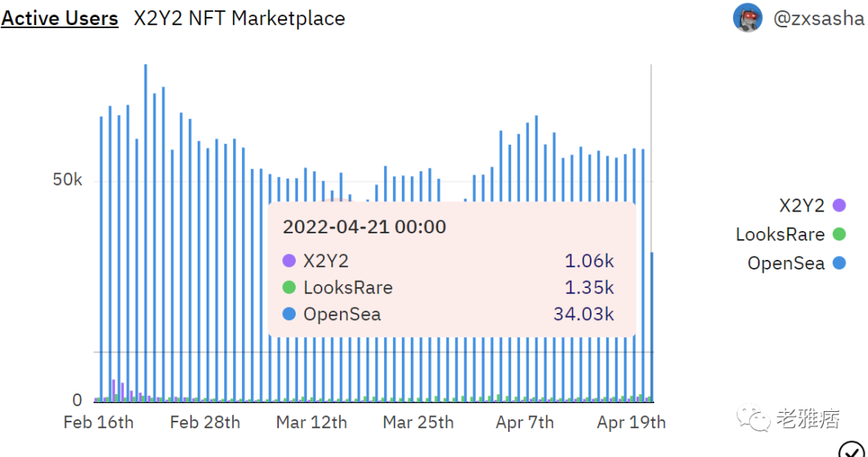Click the Apr 7th x-axis label
The height and width of the screenshot is (457, 868).
click(524, 422)
